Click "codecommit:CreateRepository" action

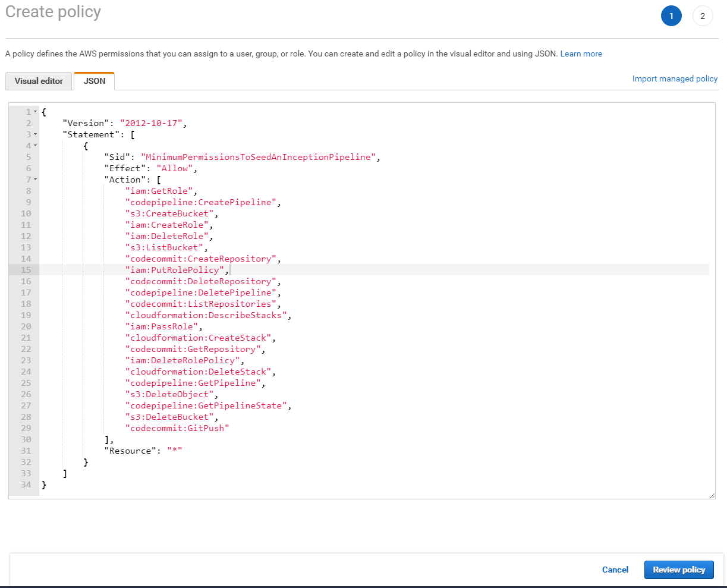200,259
